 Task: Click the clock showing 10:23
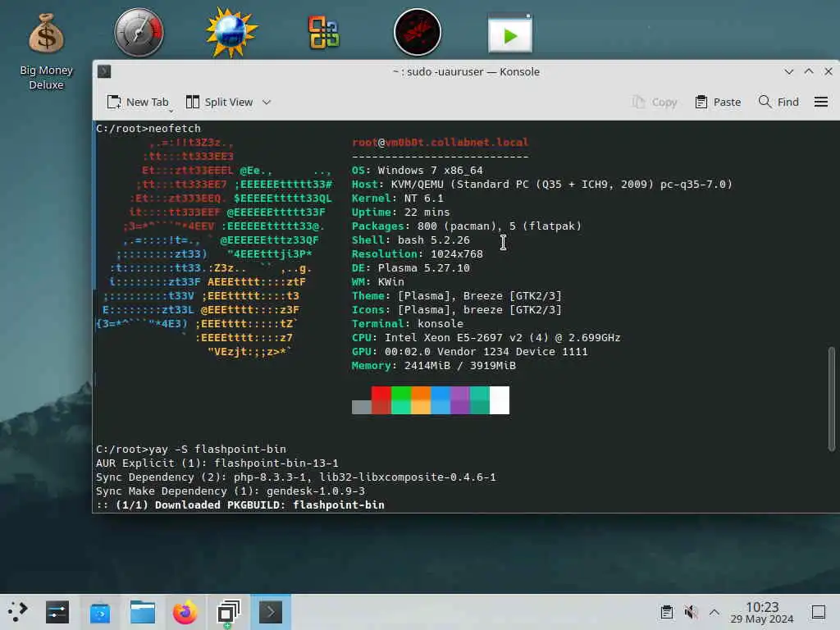pos(762,612)
